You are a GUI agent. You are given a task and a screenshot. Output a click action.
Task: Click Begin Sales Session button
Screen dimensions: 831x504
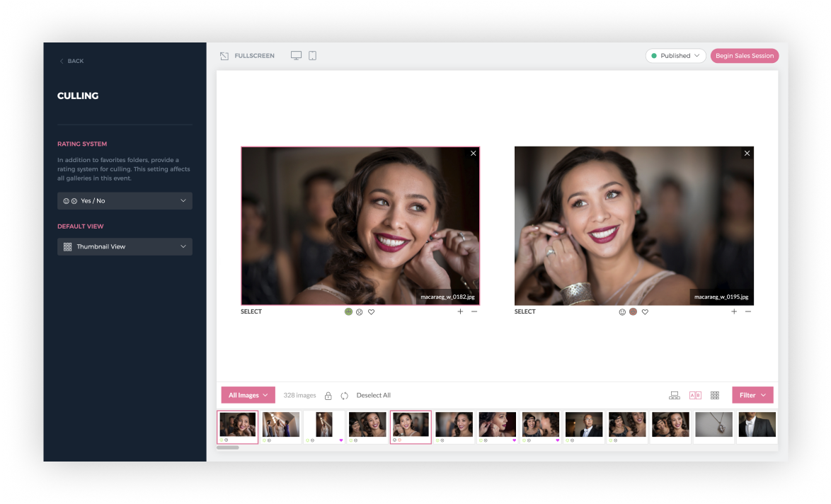click(744, 56)
